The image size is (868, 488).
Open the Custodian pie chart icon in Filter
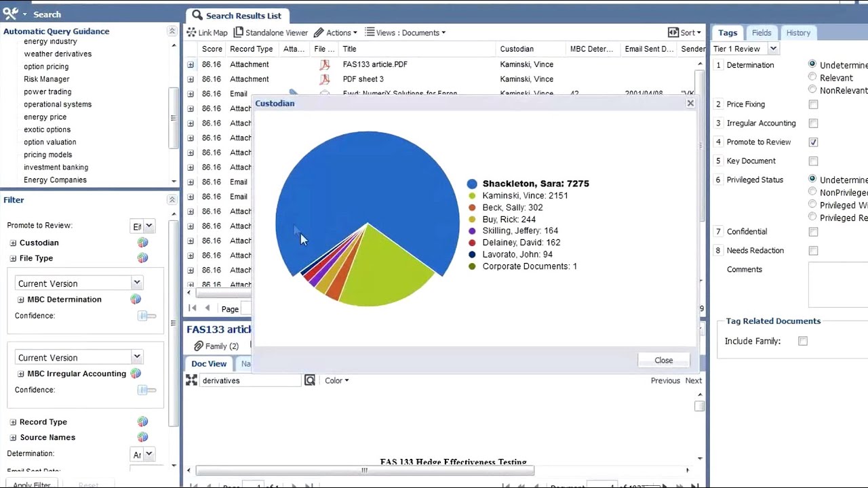(x=142, y=243)
